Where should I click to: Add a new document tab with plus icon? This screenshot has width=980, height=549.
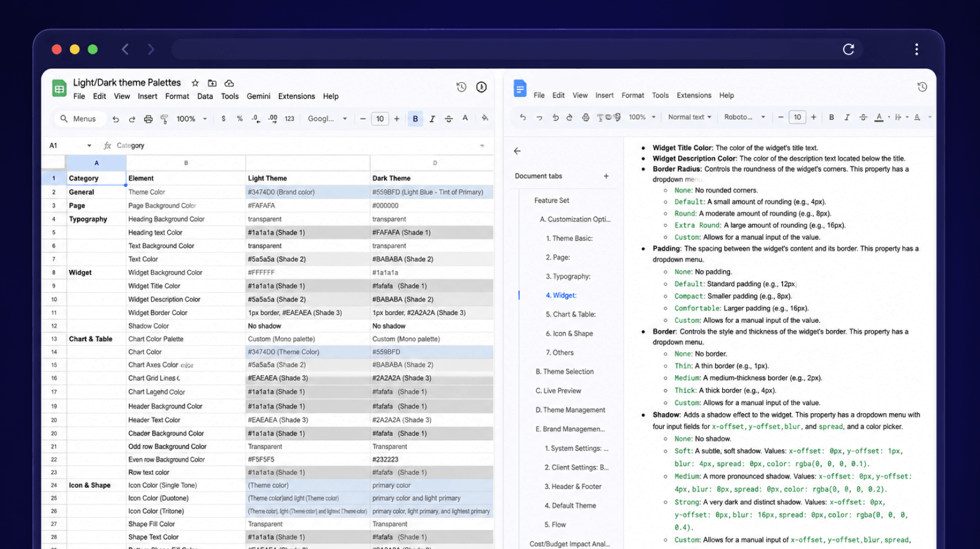click(x=606, y=176)
